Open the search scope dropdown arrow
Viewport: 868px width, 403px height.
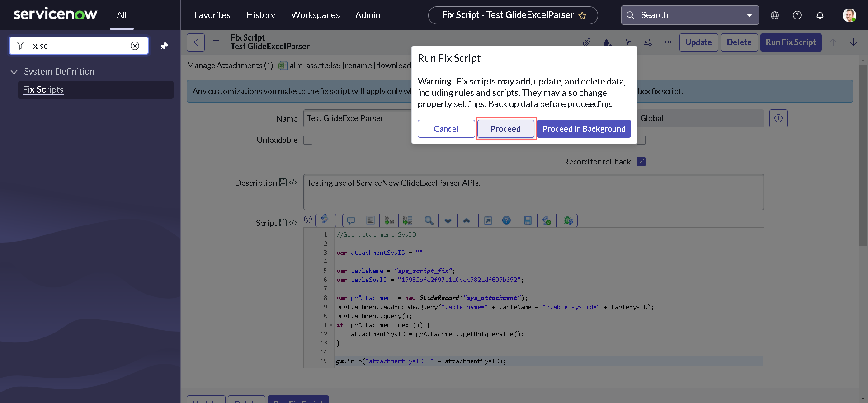click(749, 15)
